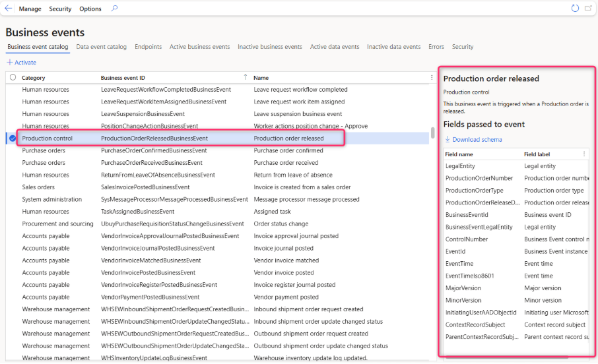The image size is (598, 364).
Task: Toggle the select-all circle in grid header
Action: click(13, 77)
